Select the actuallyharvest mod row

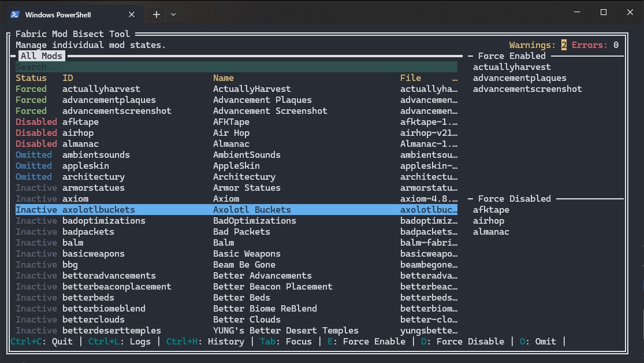click(x=236, y=89)
